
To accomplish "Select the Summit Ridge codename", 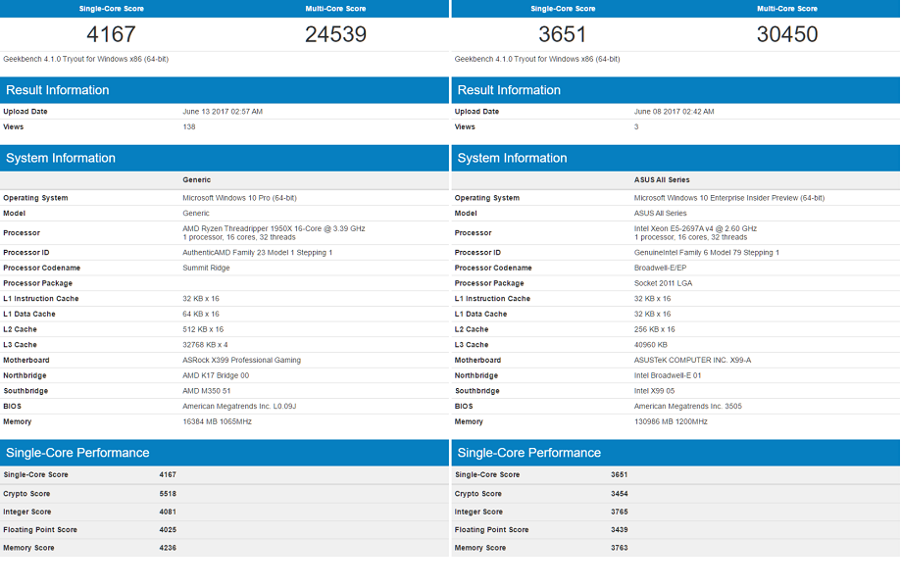I will click(206, 268).
